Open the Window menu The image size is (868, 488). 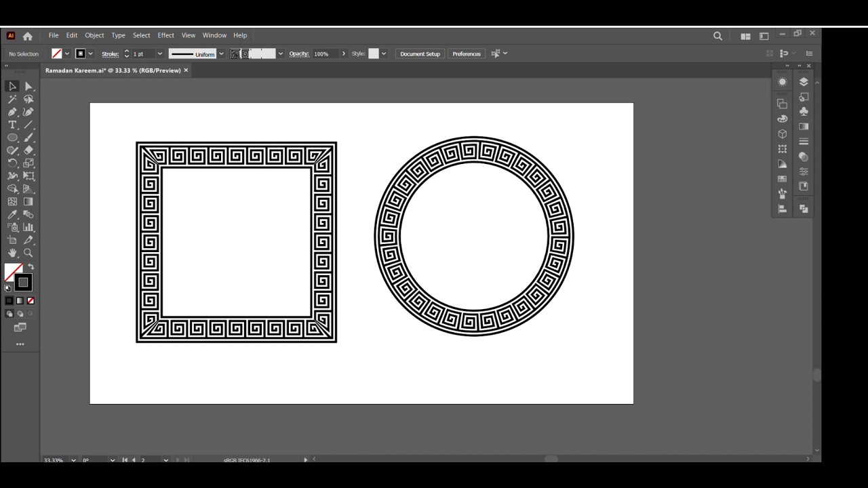click(x=214, y=35)
